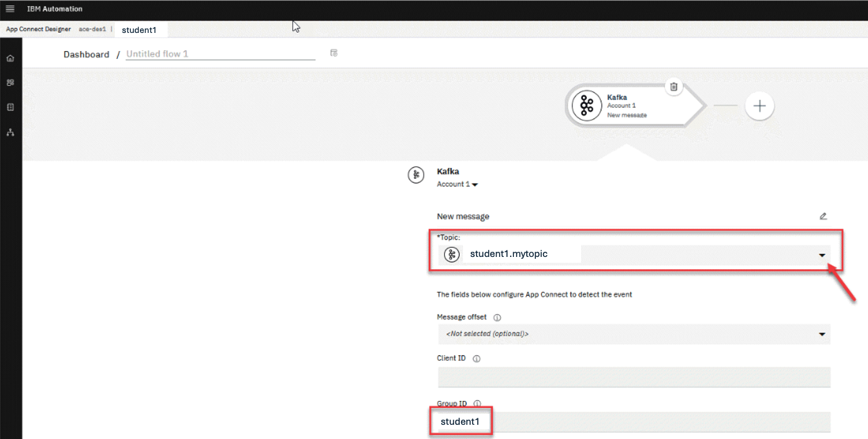Open the Message offset dropdown

pyautogui.click(x=822, y=334)
